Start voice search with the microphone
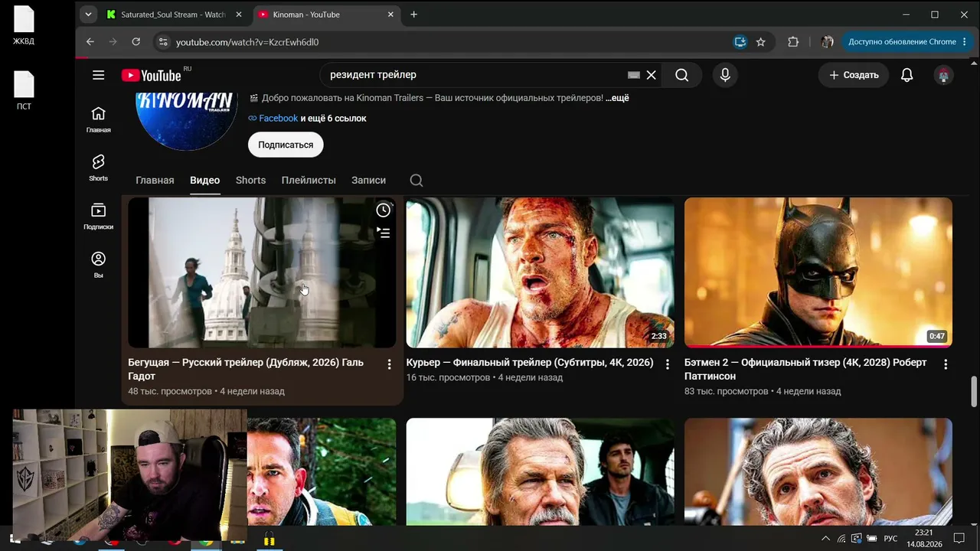The image size is (980, 551). 725,75
